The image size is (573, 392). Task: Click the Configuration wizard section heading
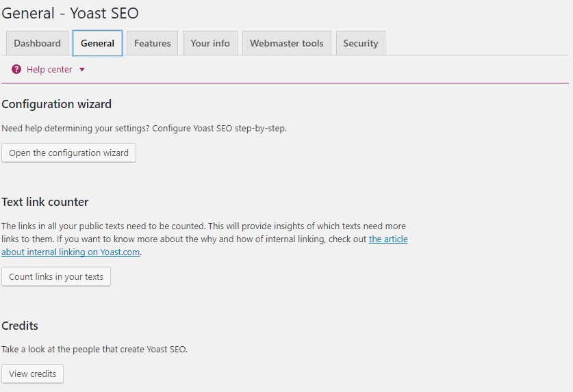coord(56,104)
